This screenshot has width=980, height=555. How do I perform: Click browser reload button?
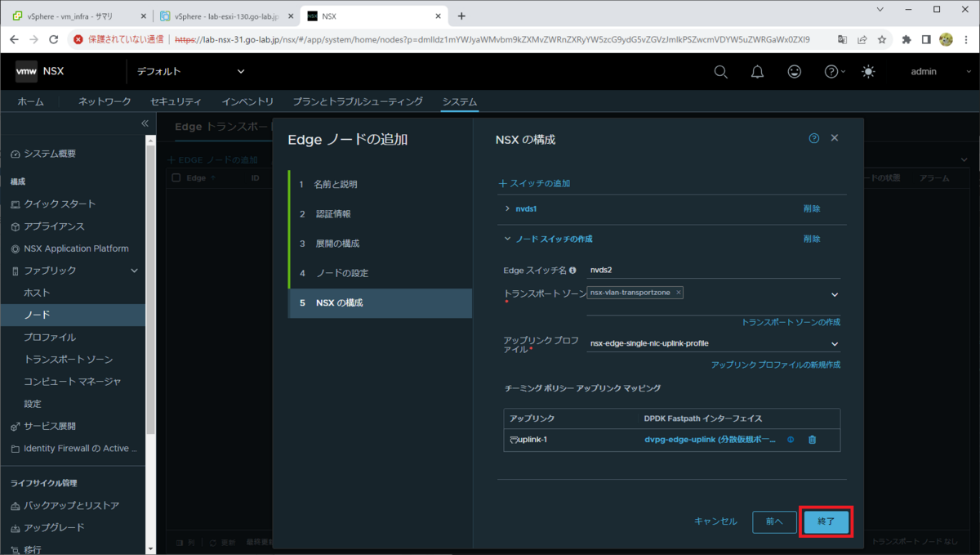pyautogui.click(x=54, y=39)
